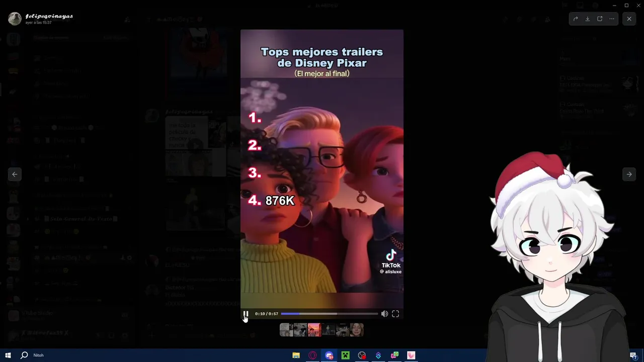This screenshot has height=362, width=644.
Task: Maximize the Discord window
Action: (626, 5)
